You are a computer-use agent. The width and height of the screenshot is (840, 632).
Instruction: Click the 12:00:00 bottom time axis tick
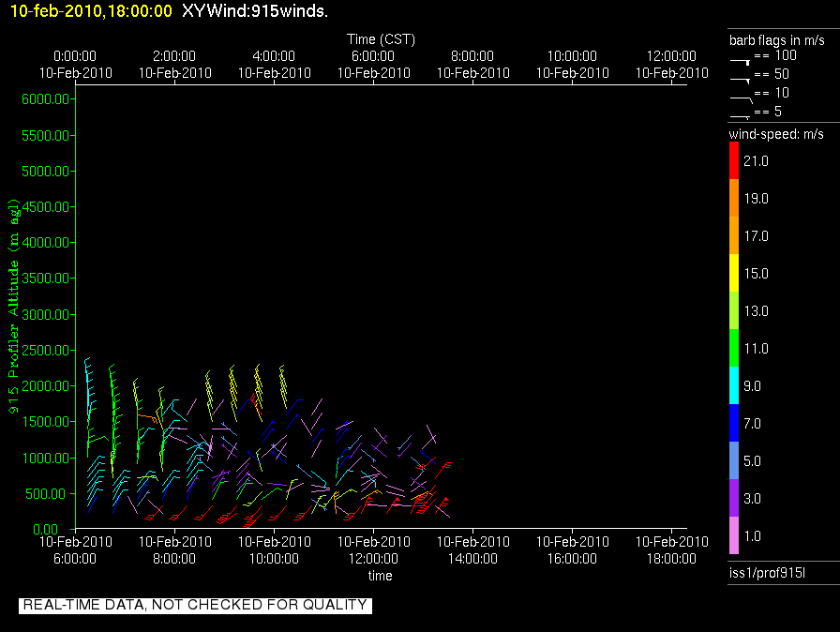(x=373, y=550)
